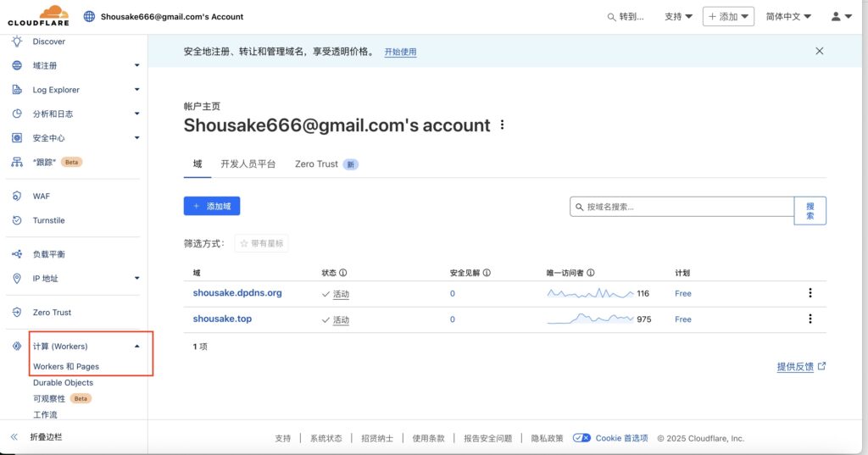Click 折叠边栏 label at sidebar bottom
868x455 pixels.
(x=46, y=436)
